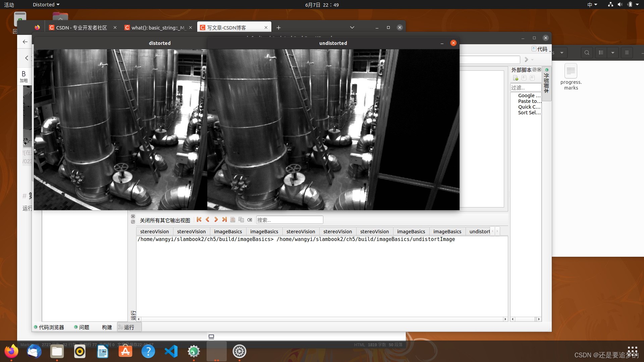Viewport: 644px width, 362px height.
Task: Open the 问题 tool view
Action: 82,327
